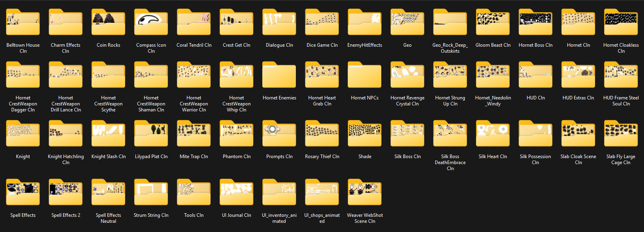
Task: Open Silk Boss DeathEmbrace Cln folder
Action: click(450, 133)
